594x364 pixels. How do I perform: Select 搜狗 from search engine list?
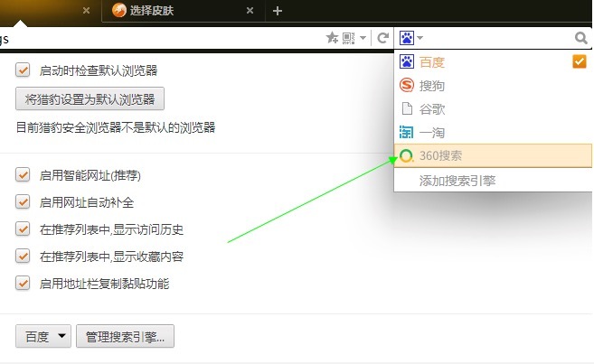(493, 86)
